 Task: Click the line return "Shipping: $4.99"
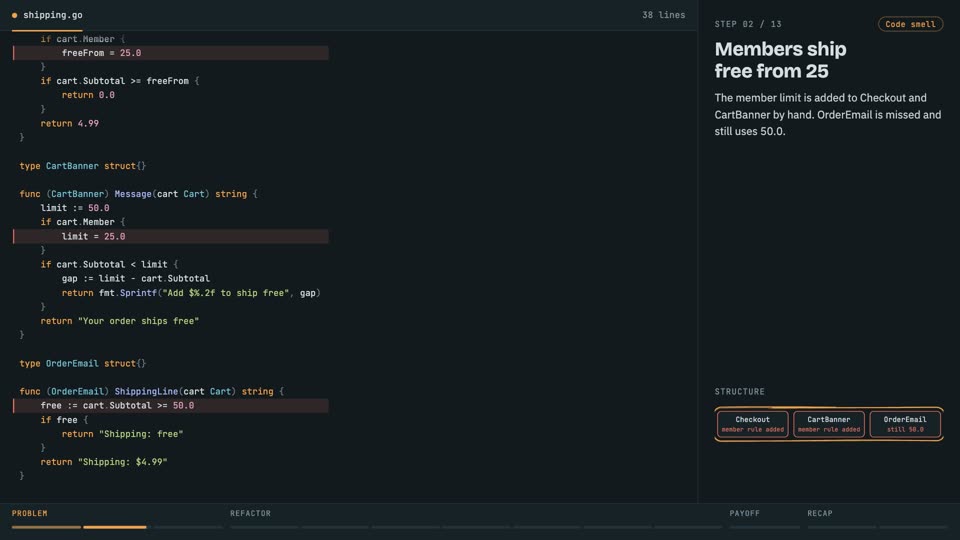[x=103, y=462]
